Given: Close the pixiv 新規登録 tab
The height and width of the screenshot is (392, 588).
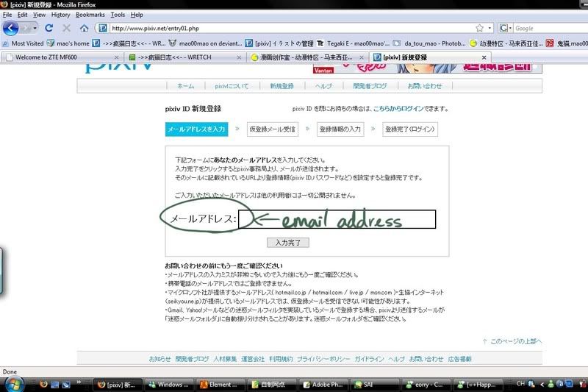Looking at the screenshot, I should [x=484, y=57].
